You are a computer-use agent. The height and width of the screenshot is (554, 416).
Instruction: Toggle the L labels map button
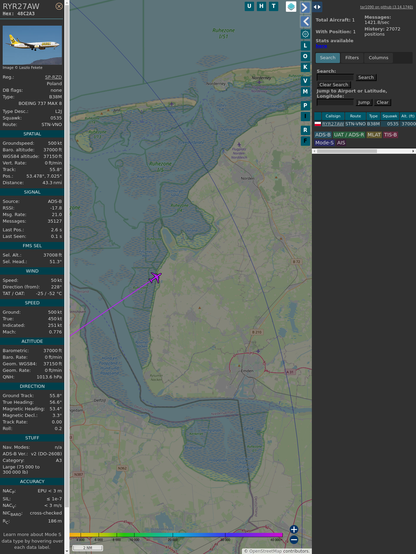pos(305,46)
